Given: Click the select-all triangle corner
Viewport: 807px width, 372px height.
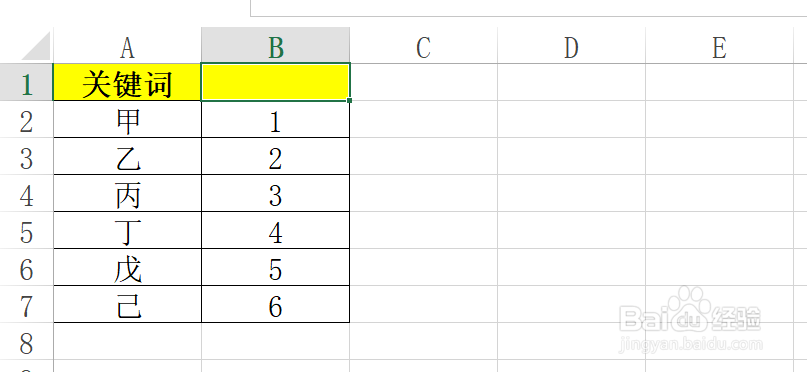Looking at the screenshot, I should [x=36, y=46].
